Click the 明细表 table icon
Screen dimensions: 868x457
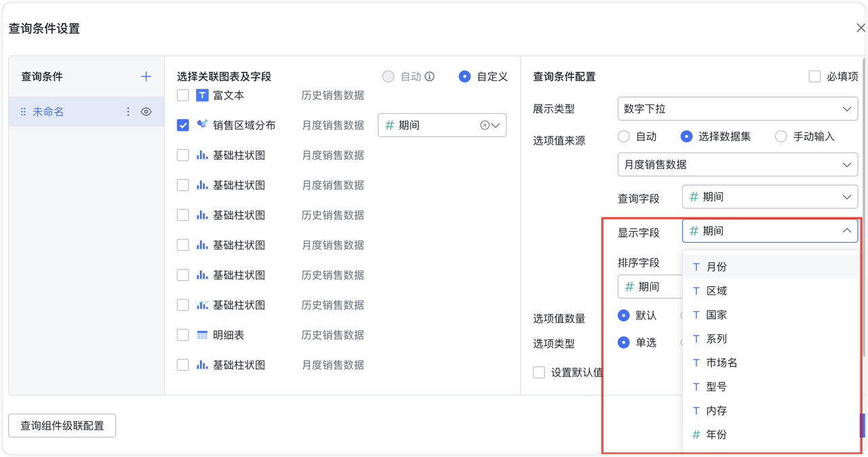[x=202, y=335]
